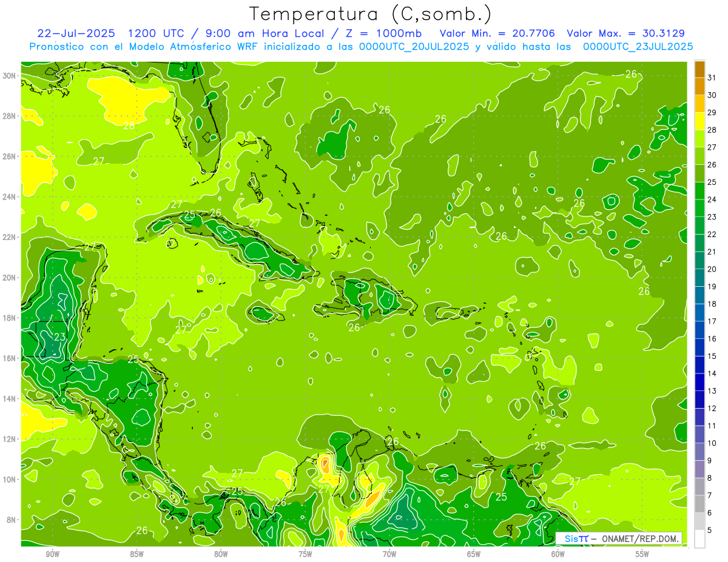Click the "65W" longitude axis label
Screen dimensions: 728x562
[x=474, y=555]
